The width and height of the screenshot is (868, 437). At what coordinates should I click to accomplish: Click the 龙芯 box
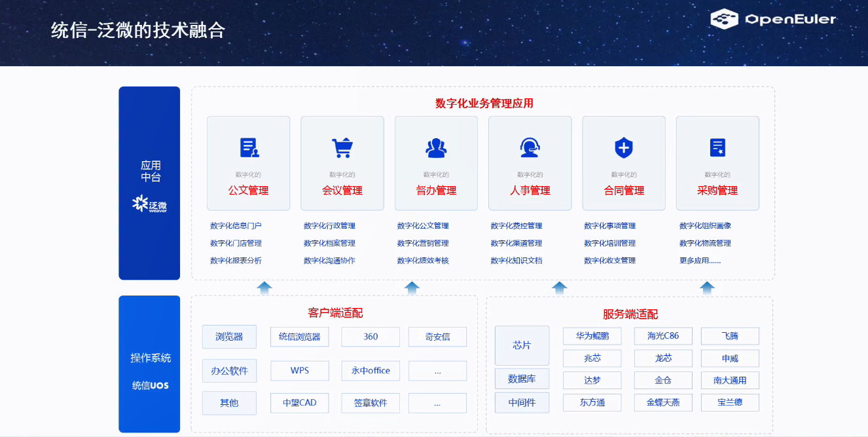[x=664, y=358]
